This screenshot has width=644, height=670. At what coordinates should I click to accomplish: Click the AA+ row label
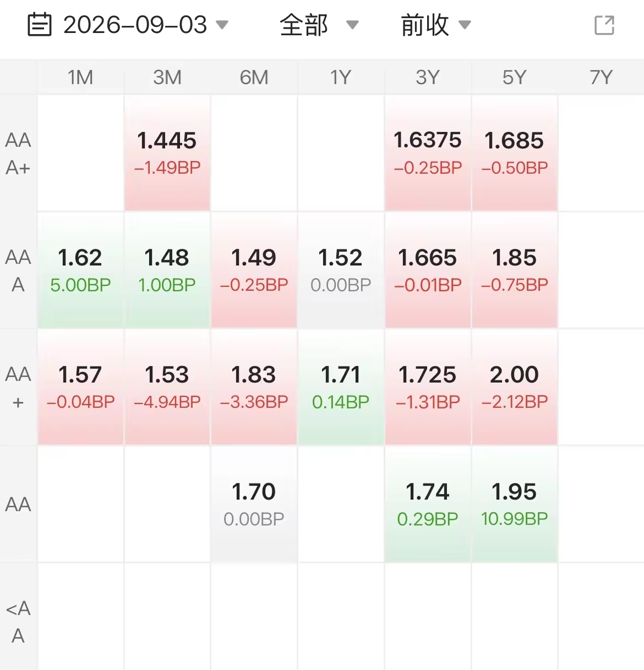coord(18,388)
